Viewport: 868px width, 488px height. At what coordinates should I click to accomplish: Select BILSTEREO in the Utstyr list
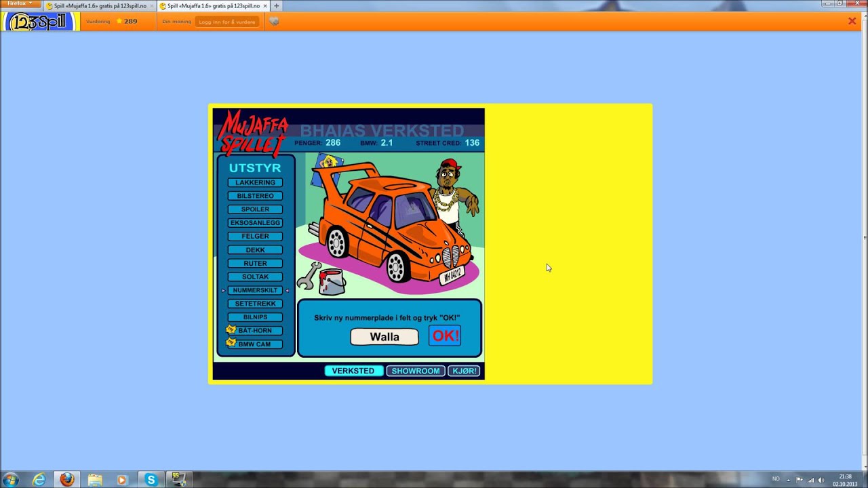pos(255,196)
